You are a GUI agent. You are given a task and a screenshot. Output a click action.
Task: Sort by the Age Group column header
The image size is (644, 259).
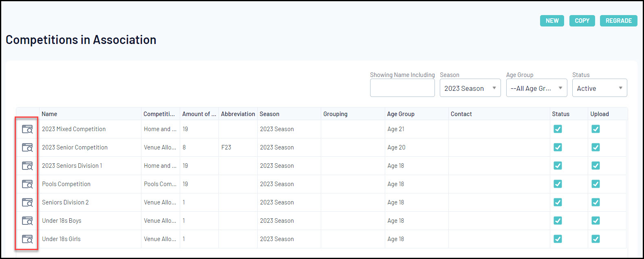coord(401,114)
